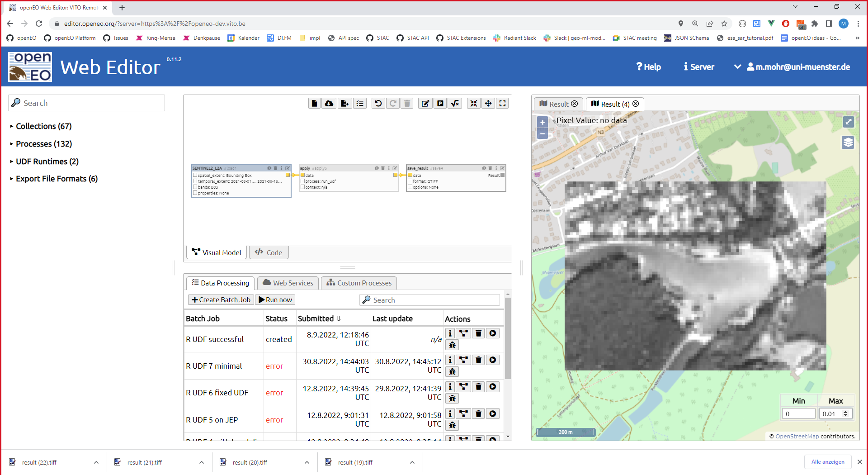This screenshot has height=475, width=868.
Task: Enable the format: GTIFF checkbox in save_result
Action: [409, 181]
